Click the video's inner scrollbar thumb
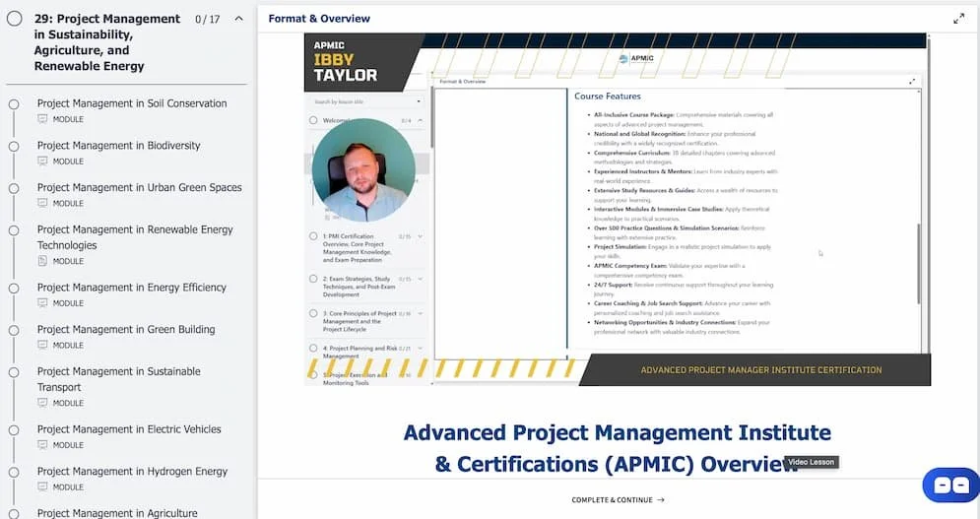Image resolution: width=980 pixels, height=519 pixels. pos(918,264)
